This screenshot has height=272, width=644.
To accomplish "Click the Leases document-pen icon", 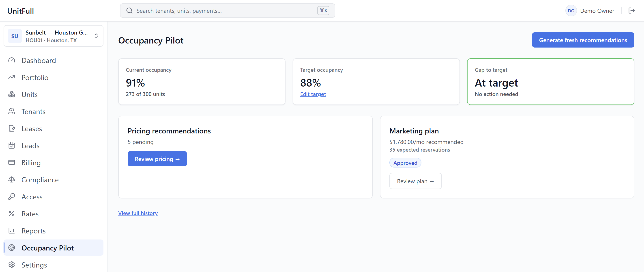I will pyautogui.click(x=12, y=128).
